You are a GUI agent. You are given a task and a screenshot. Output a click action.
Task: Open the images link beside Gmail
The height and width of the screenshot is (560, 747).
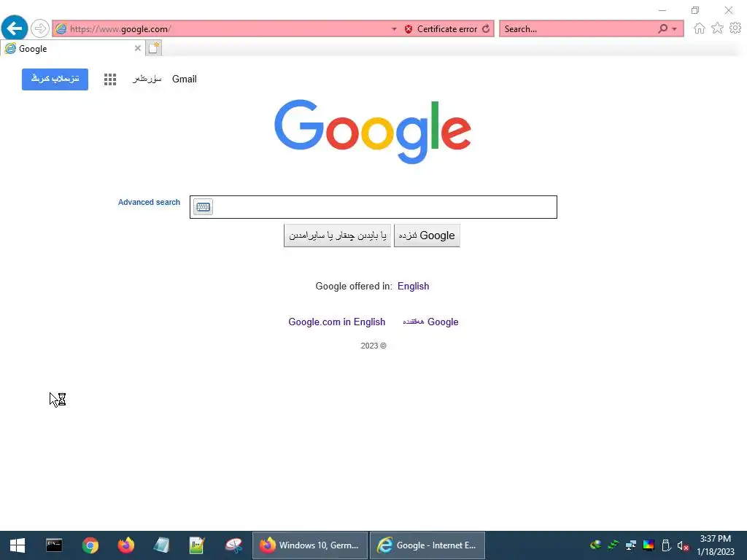(147, 79)
